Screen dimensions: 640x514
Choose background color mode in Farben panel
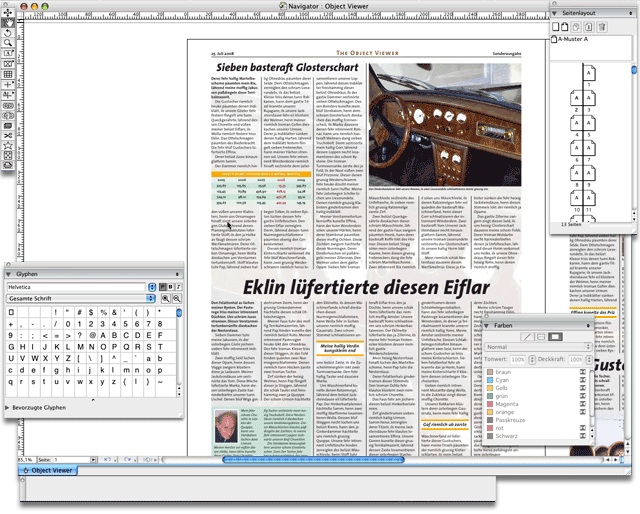coord(555,337)
